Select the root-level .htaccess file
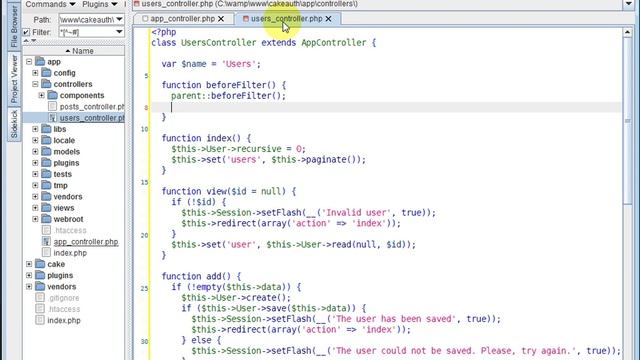This screenshot has height=360, width=640. [64, 309]
